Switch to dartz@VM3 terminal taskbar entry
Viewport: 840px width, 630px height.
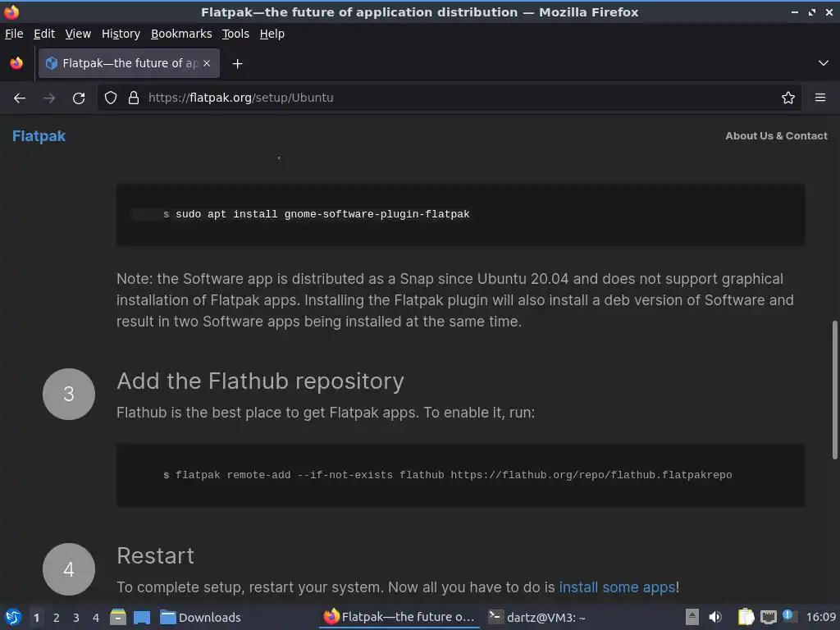(537, 617)
